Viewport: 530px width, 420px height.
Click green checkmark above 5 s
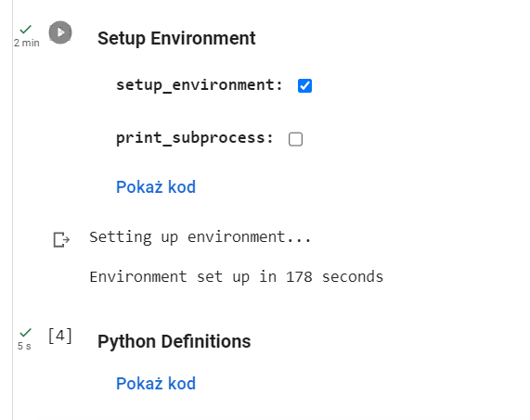[x=26, y=333]
